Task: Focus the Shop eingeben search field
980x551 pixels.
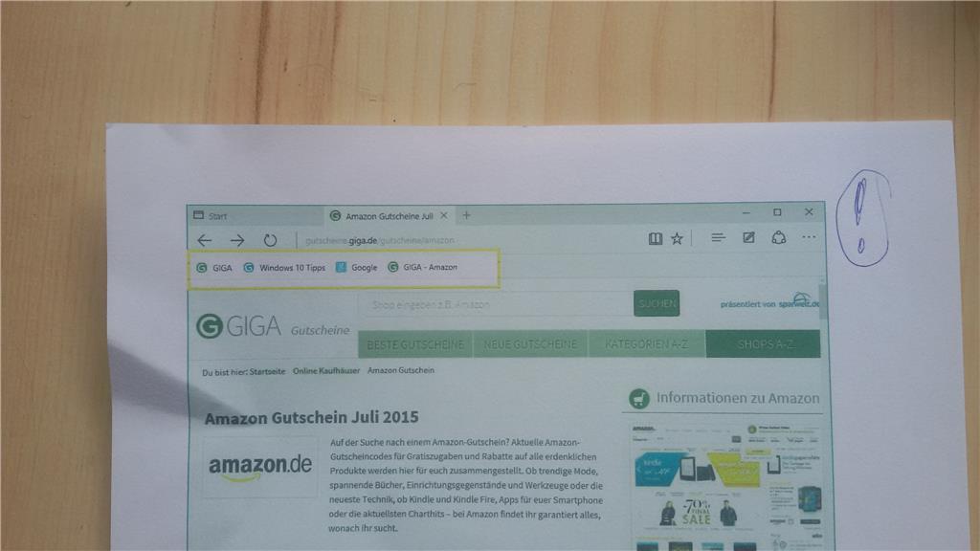Action: (495, 304)
